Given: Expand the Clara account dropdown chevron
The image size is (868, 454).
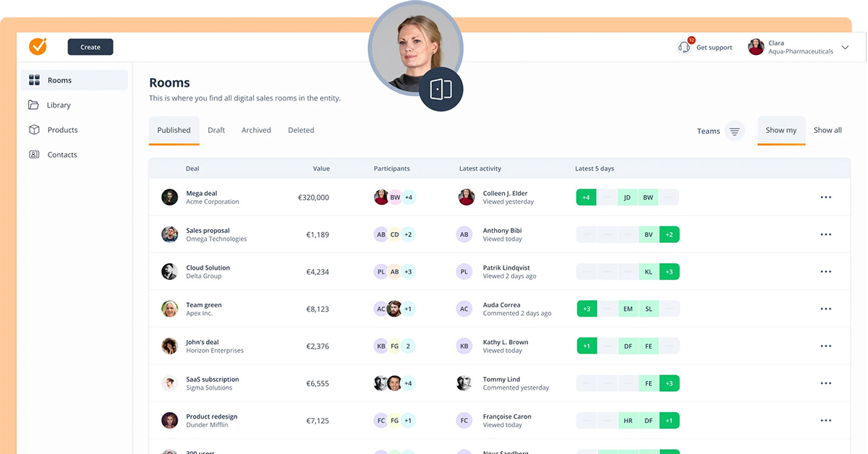Looking at the screenshot, I should pyautogui.click(x=845, y=48).
